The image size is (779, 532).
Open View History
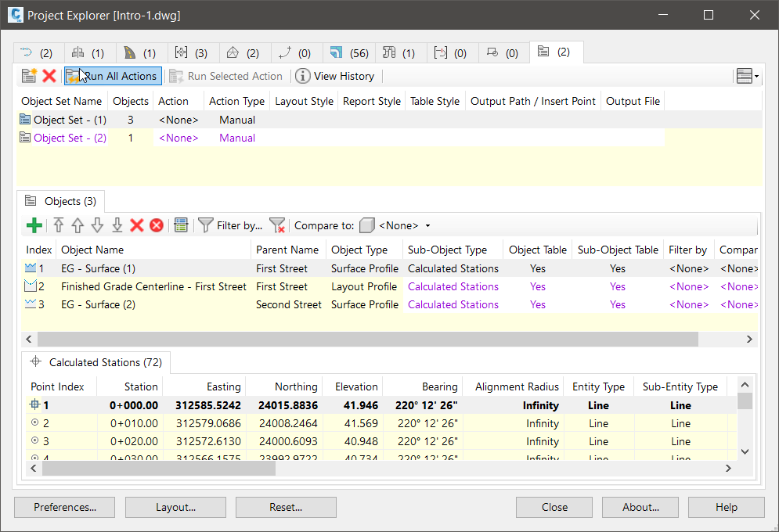pyautogui.click(x=336, y=76)
